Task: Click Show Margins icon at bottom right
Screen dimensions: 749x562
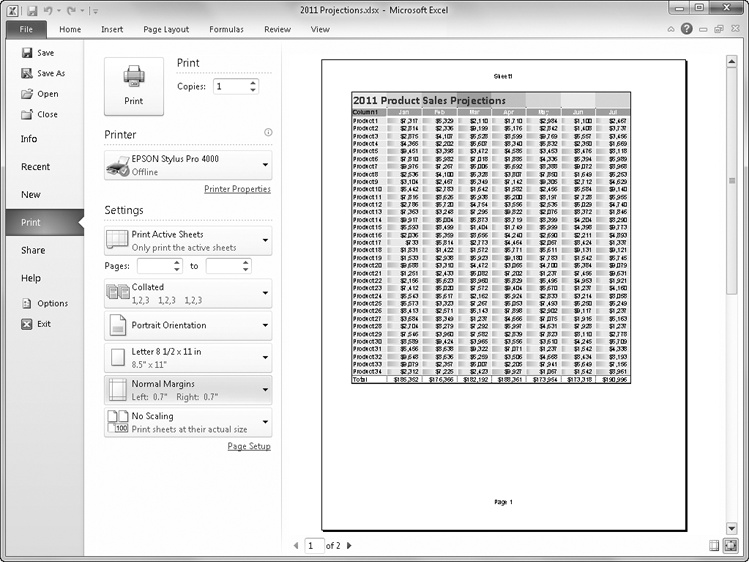Action: (714, 545)
